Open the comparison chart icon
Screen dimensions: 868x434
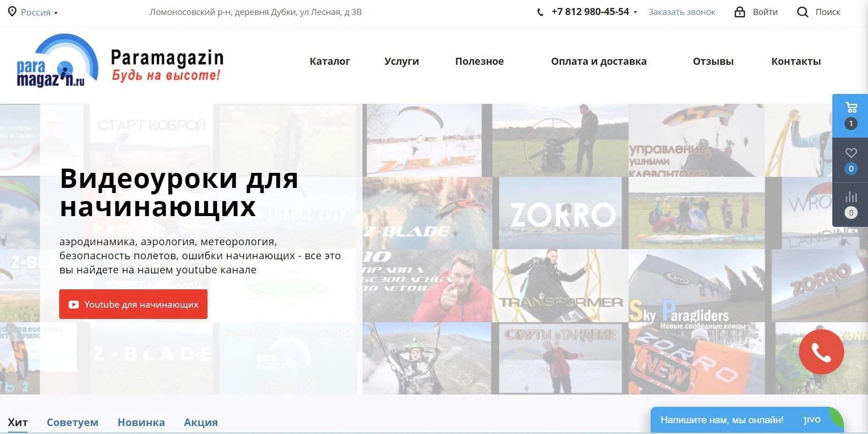click(851, 197)
